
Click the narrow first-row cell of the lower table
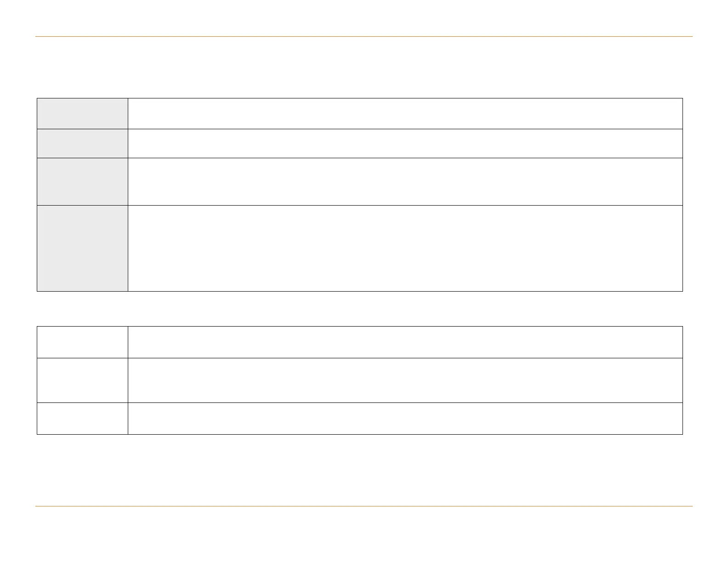click(x=82, y=342)
